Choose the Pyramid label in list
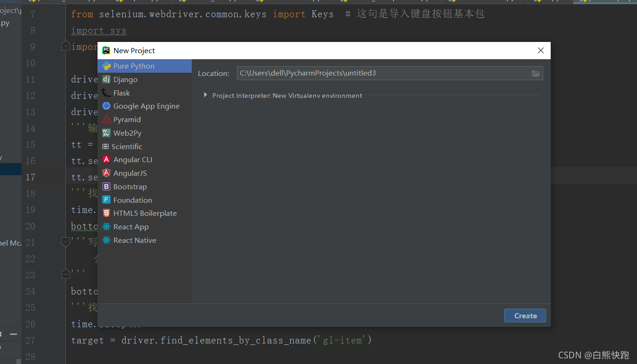This screenshot has height=364, width=637. [127, 119]
